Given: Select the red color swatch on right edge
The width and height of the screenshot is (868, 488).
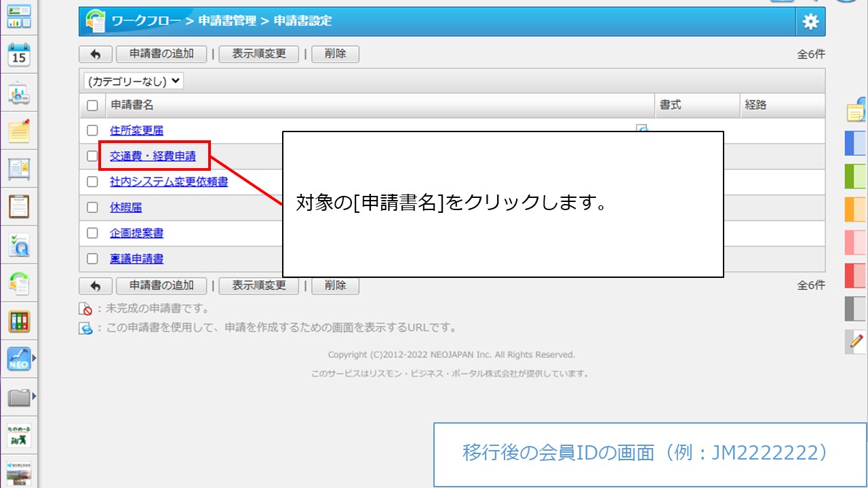Looking at the screenshot, I should click(856, 276).
